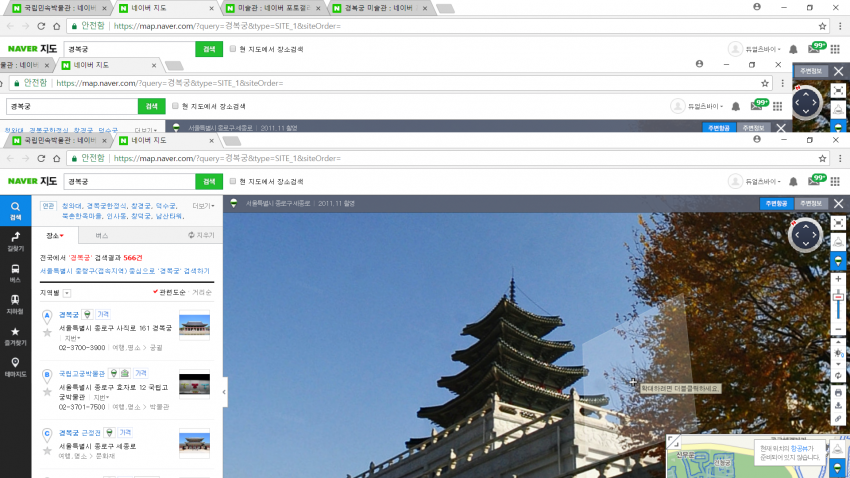
Task: Zoom out street view with minus button
Action: point(838,329)
